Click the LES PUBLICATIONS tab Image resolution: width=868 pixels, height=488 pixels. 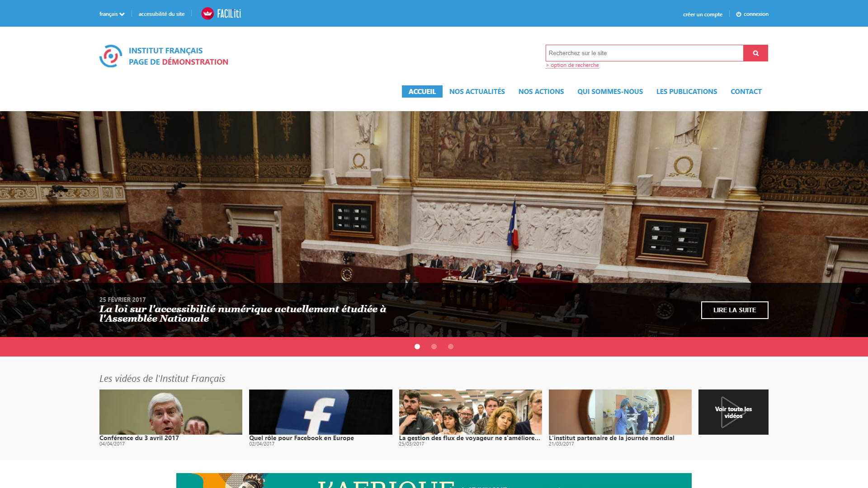(x=686, y=91)
